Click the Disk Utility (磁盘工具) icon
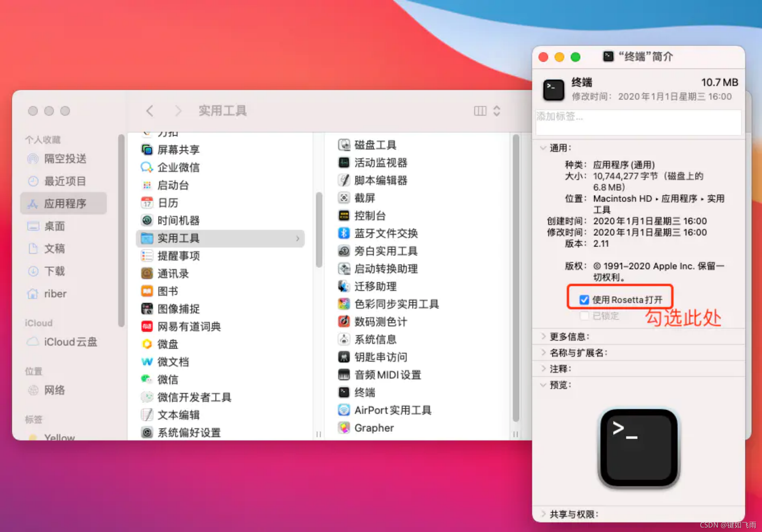This screenshot has width=762, height=532. (344, 145)
